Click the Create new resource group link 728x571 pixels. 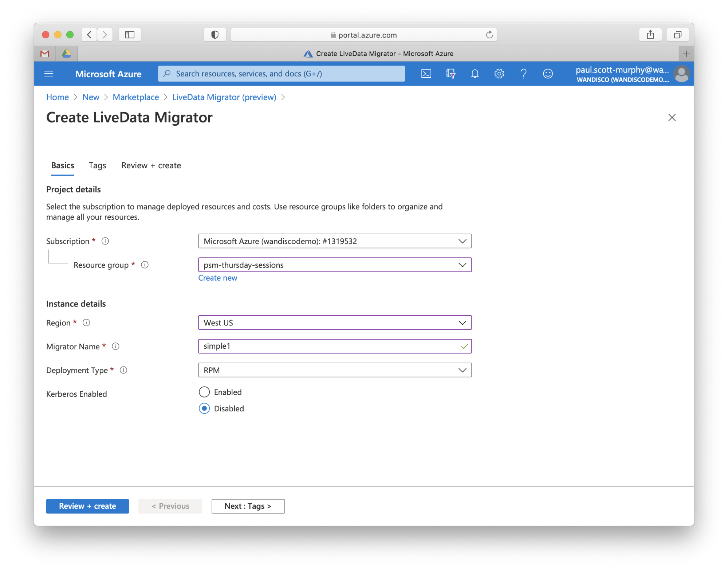(x=217, y=278)
